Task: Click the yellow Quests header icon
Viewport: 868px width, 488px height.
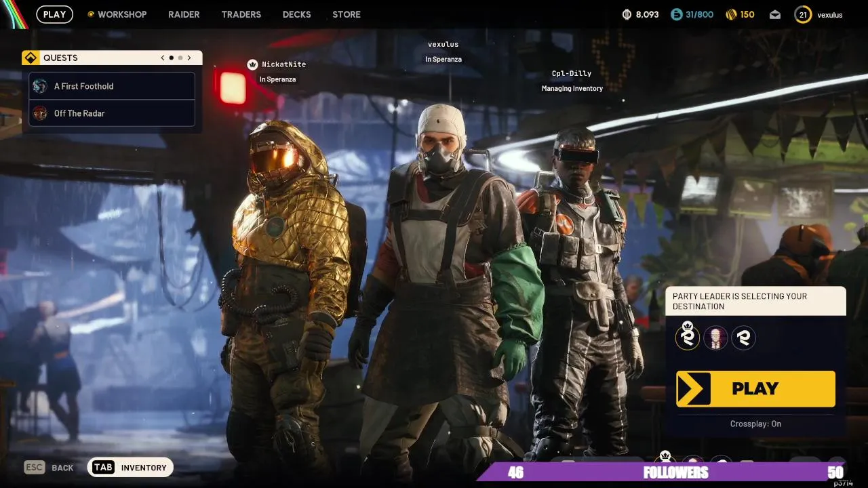Action: pyautogui.click(x=30, y=58)
